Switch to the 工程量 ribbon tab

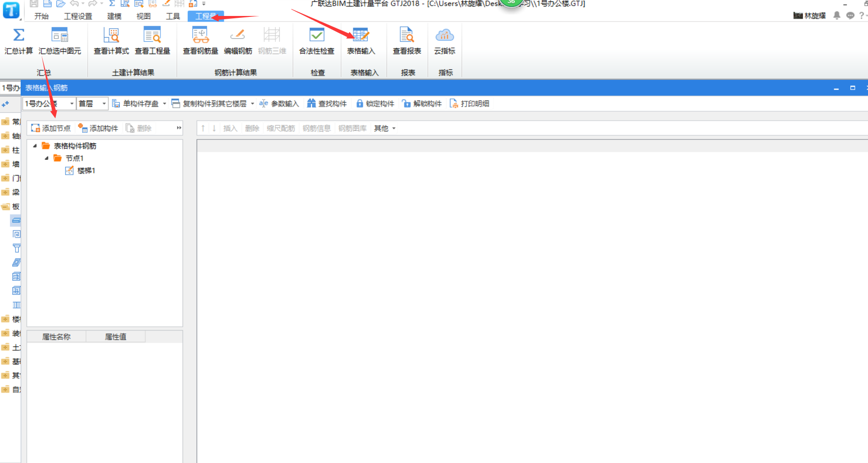[206, 16]
